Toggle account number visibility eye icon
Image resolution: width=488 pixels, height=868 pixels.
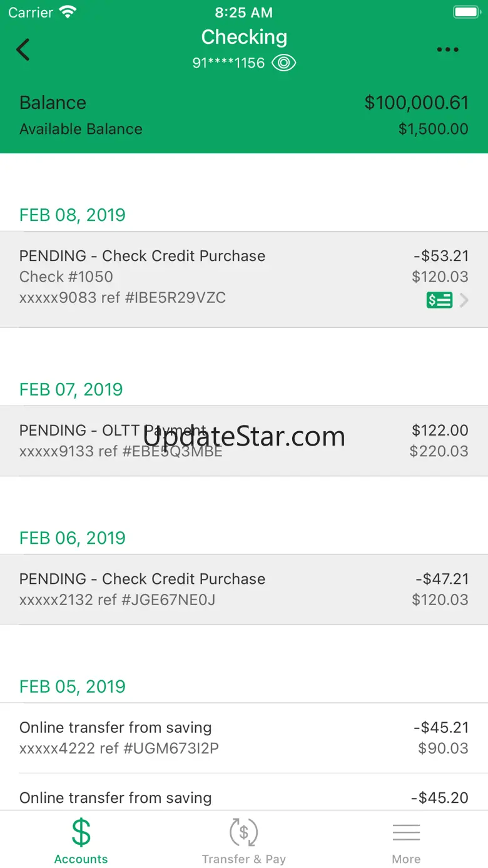[284, 63]
